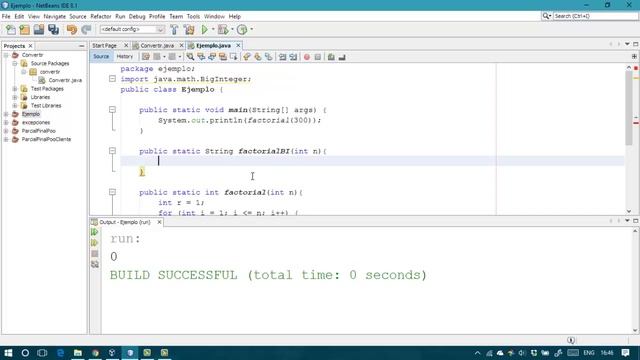Open Task View on taskbar

click(42, 353)
